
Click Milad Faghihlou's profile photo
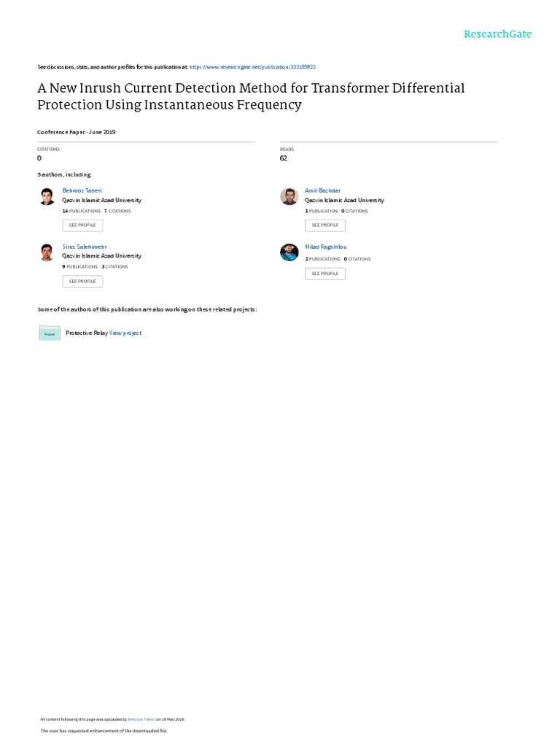pos(289,252)
